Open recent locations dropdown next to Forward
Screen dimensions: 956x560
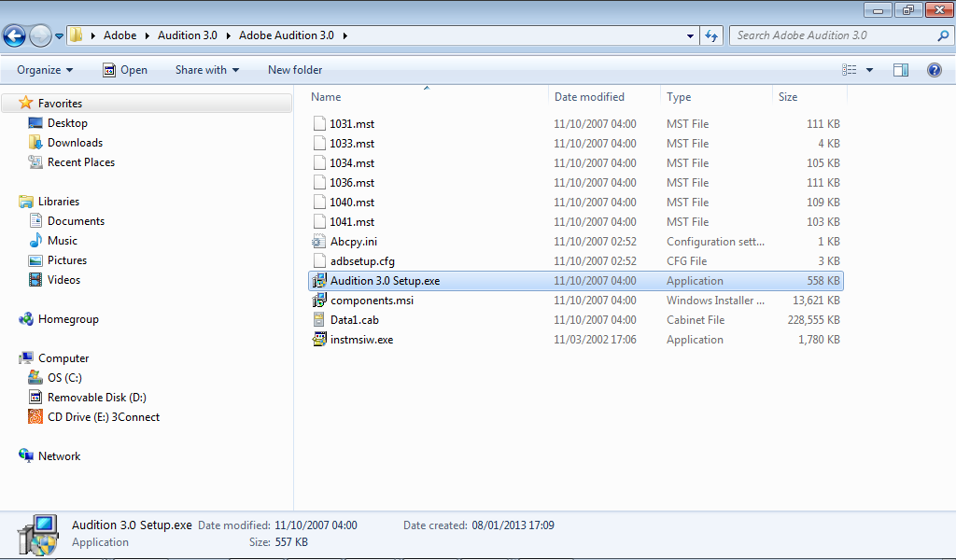(59, 36)
